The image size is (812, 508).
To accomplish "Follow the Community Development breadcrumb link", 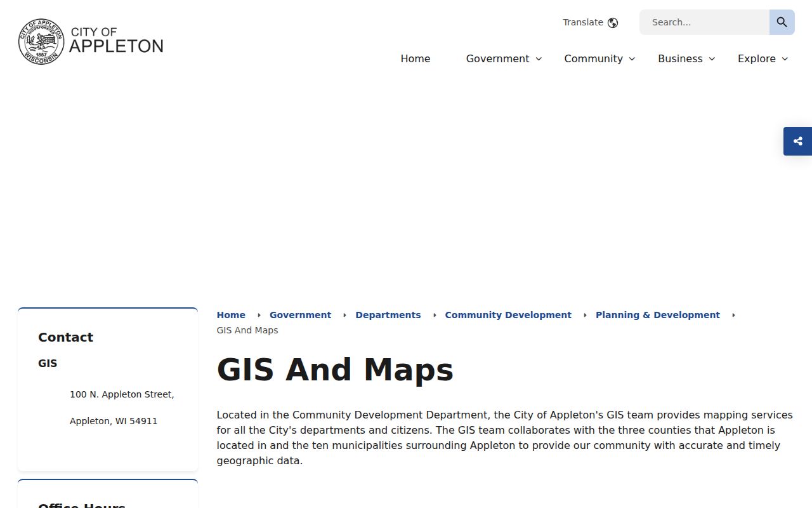I will (508, 315).
